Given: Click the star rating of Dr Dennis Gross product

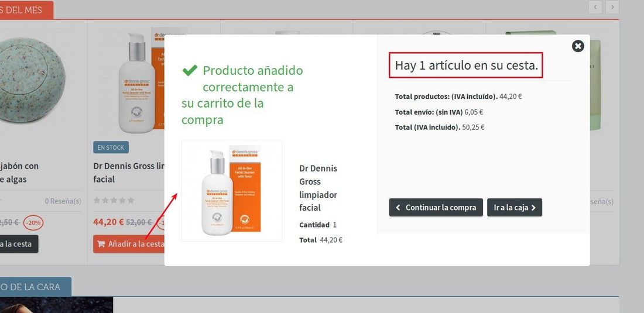Looking at the screenshot, I should 114,201.
